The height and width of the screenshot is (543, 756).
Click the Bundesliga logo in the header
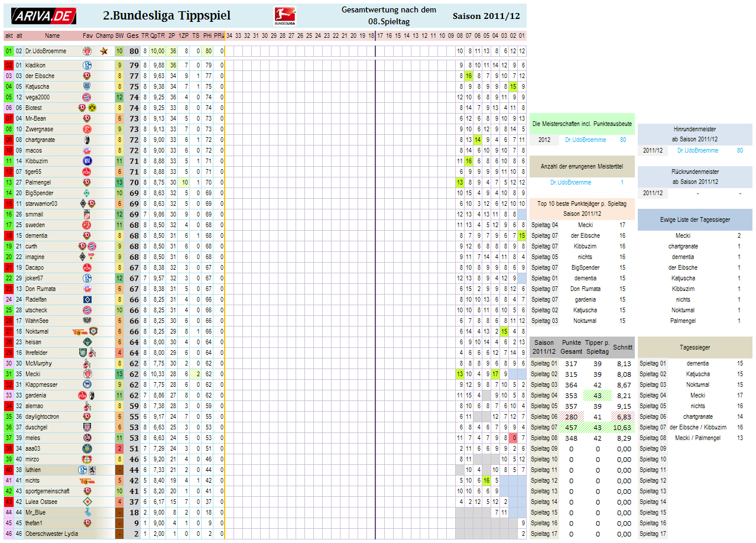[x=285, y=16]
